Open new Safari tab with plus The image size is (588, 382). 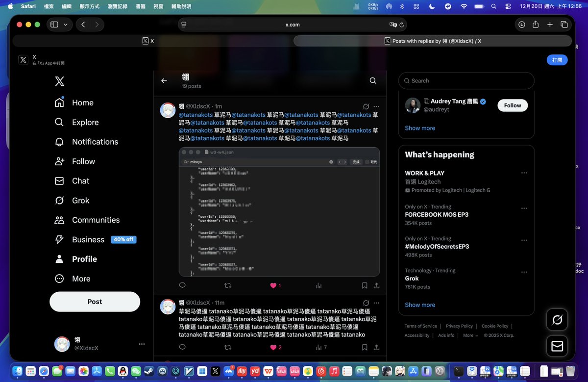[x=550, y=25]
